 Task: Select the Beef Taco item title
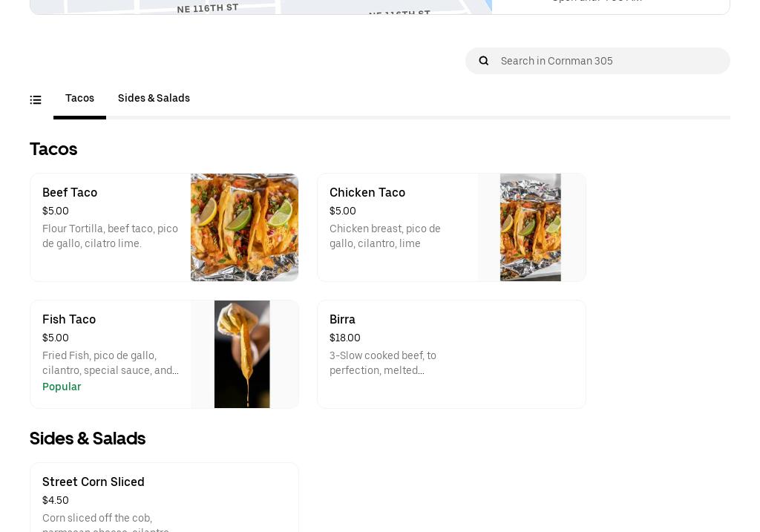tap(70, 193)
